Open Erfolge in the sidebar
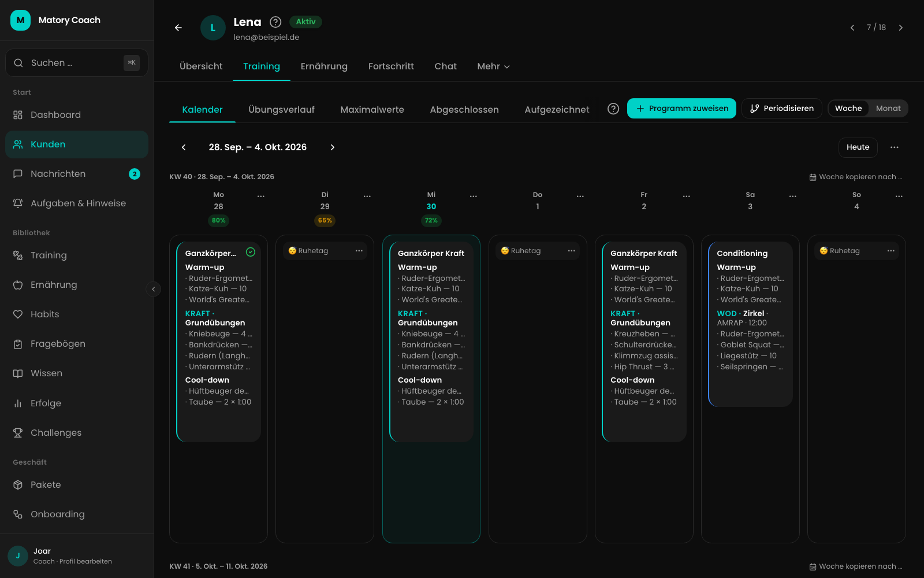 (x=77, y=403)
